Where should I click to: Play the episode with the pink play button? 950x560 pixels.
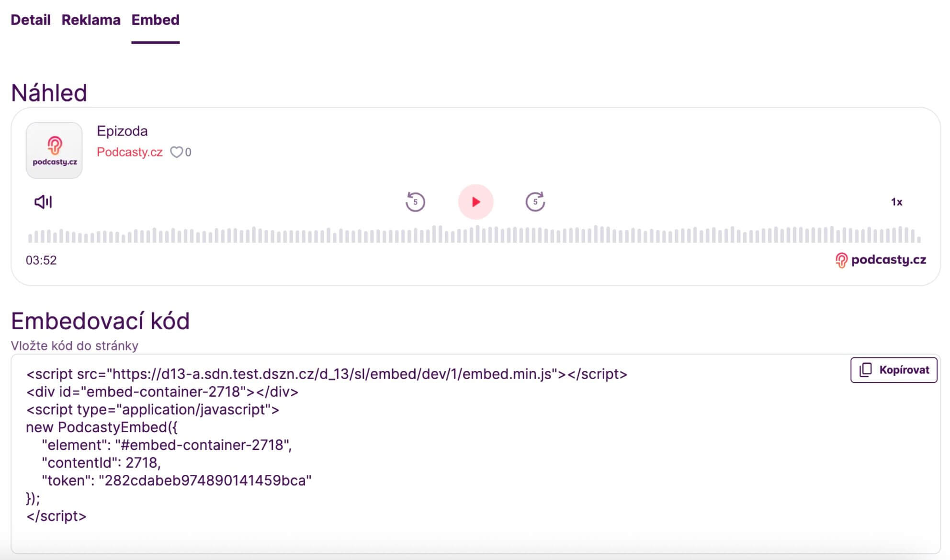(475, 202)
